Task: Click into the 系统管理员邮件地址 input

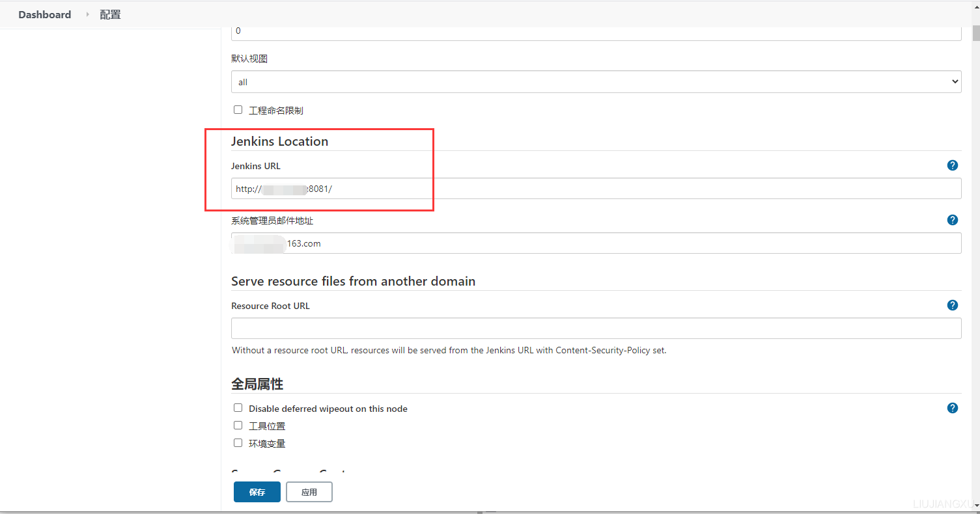Action: [x=596, y=243]
